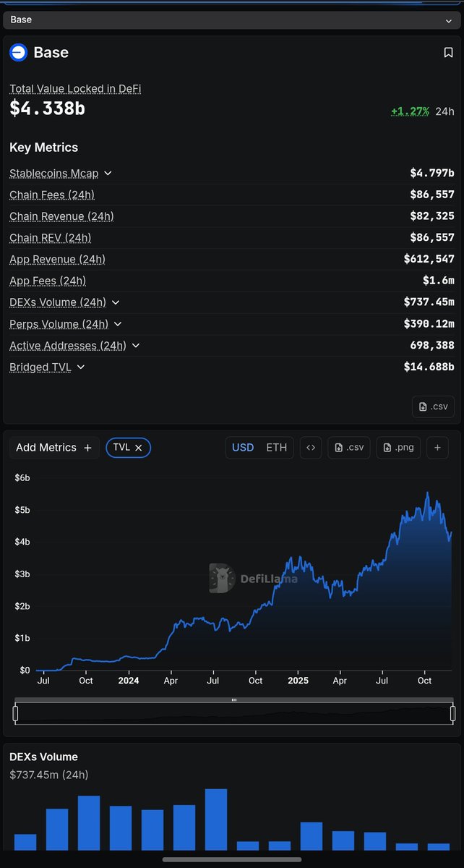This screenshot has height=868, width=464.
Task: Switch chart denomination to USD
Action: click(x=243, y=448)
